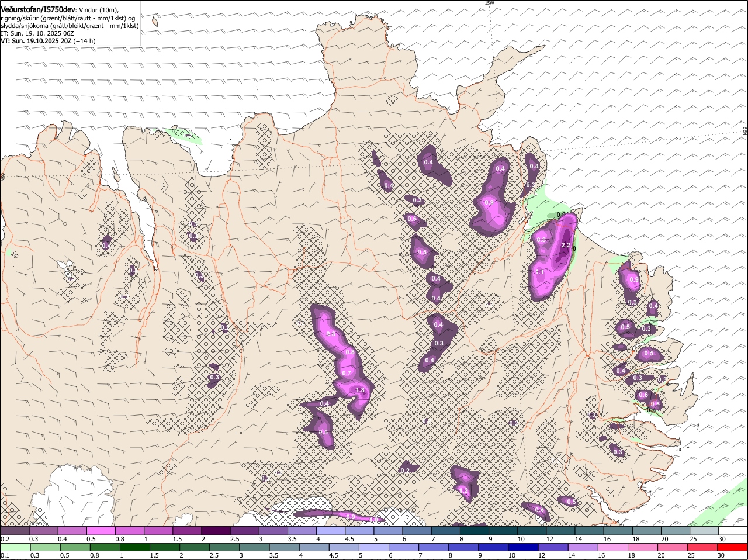Click the 0.2 label under the snow scale
This screenshot has width=748, height=560.
[5, 539]
